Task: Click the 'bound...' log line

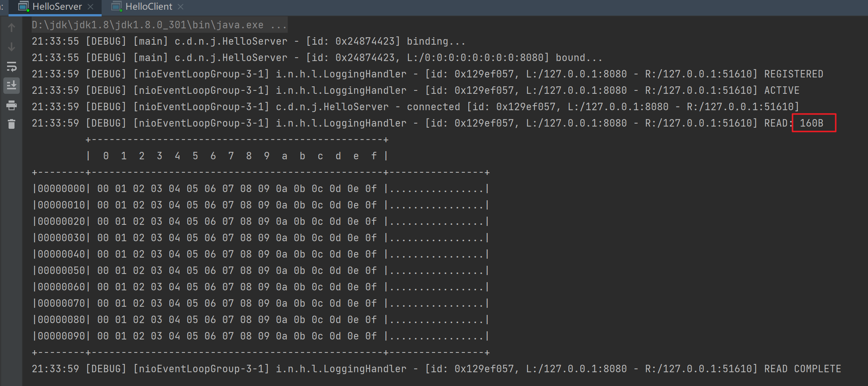Action: (578, 58)
